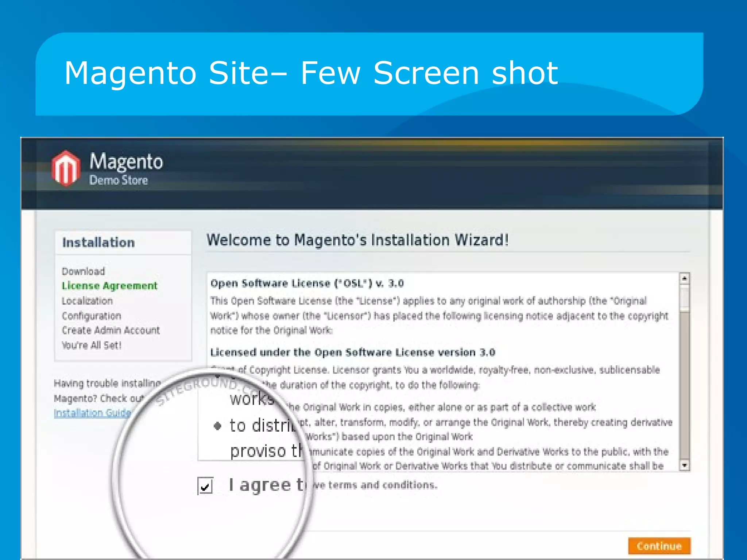747x560 pixels.
Task: Select the Download installation step
Action: pos(83,271)
